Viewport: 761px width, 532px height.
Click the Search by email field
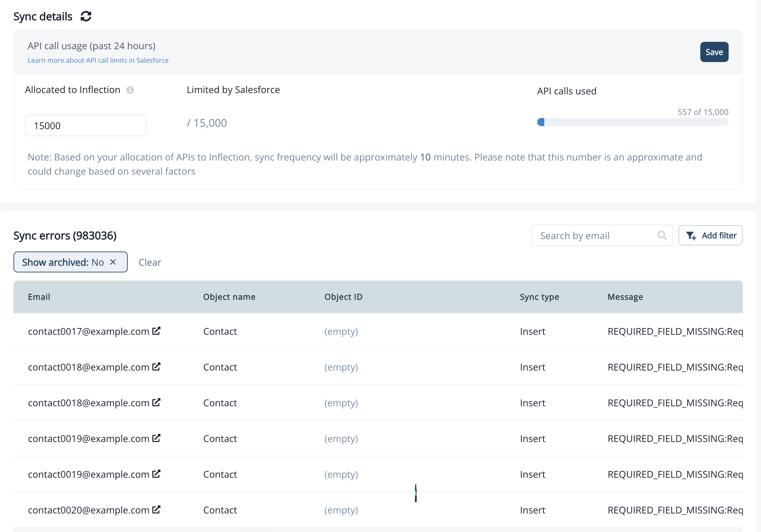click(x=602, y=235)
